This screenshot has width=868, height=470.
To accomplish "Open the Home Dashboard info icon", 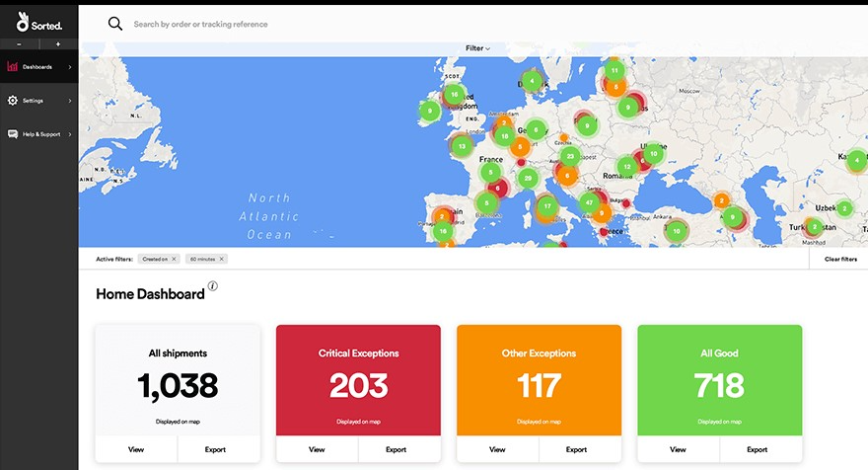I will 212,287.
